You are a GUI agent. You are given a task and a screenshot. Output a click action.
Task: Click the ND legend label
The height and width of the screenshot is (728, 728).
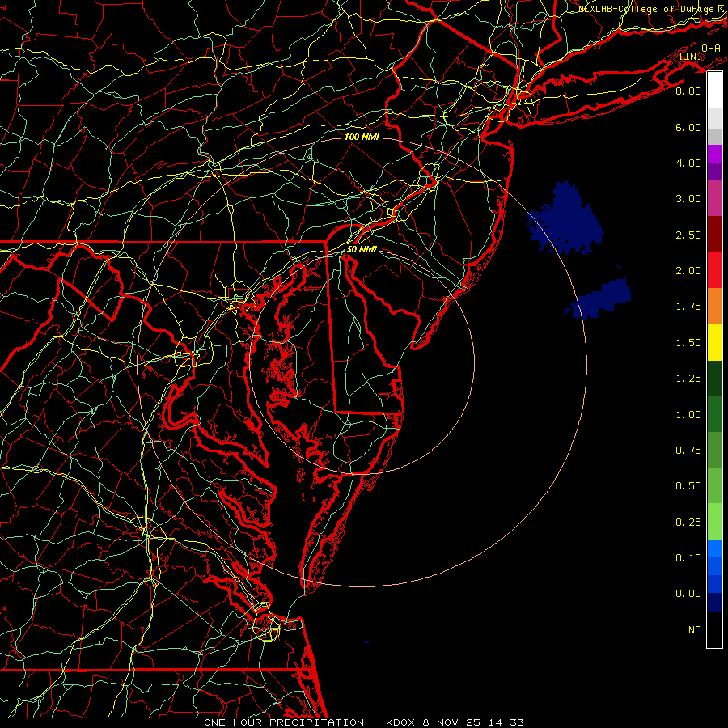pos(695,630)
